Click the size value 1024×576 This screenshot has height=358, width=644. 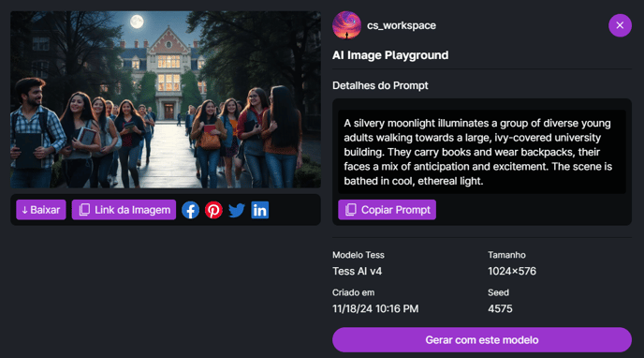[512, 271]
